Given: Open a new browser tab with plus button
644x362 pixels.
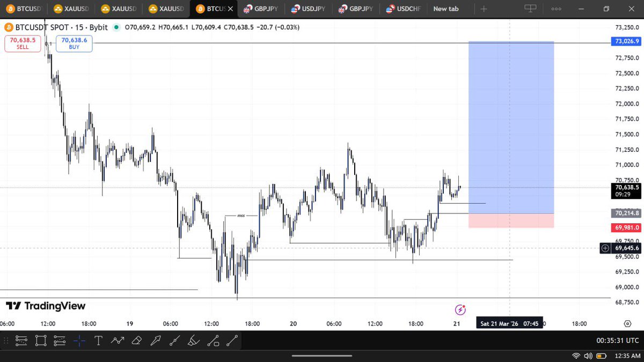Looking at the screenshot, I should (x=484, y=9).
